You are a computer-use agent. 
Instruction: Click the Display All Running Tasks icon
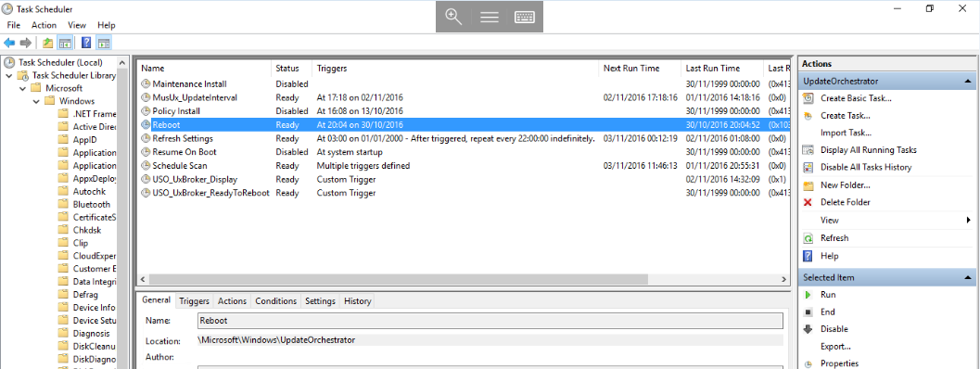click(808, 150)
